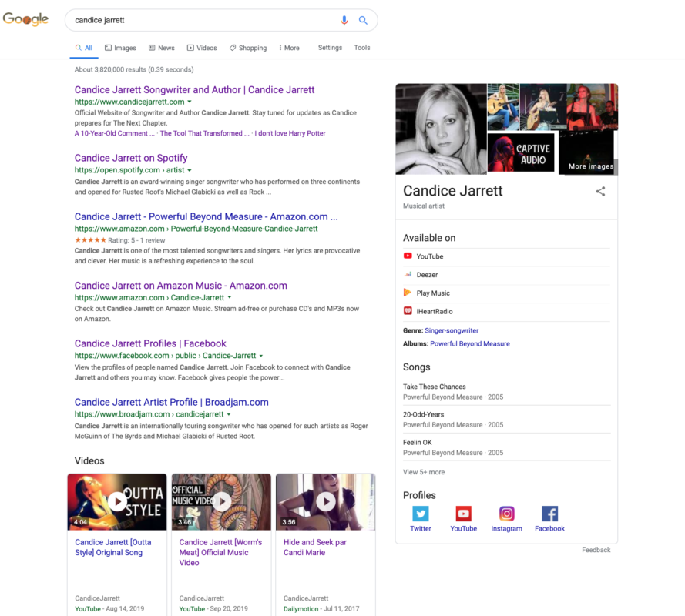The height and width of the screenshot is (616, 685).
Task: Expand the dropdown arrow next to candicejarrett.com
Action: pyautogui.click(x=189, y=101)
